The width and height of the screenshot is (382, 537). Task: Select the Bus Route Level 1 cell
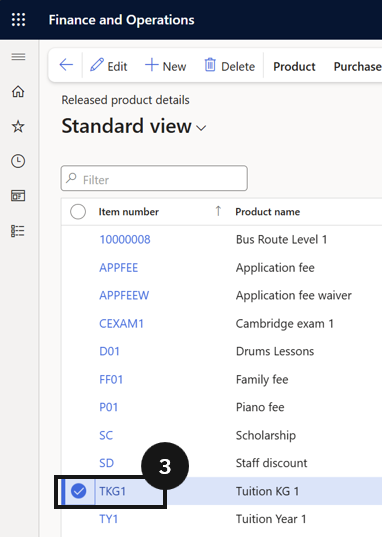click(281, 239)
